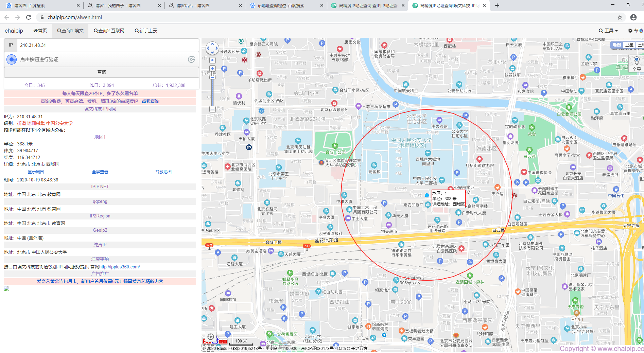The height and width of the screenshot is (353, 644).
Task: Click the 每人每天限查20个IP notice
Action: tap(100, 93)
